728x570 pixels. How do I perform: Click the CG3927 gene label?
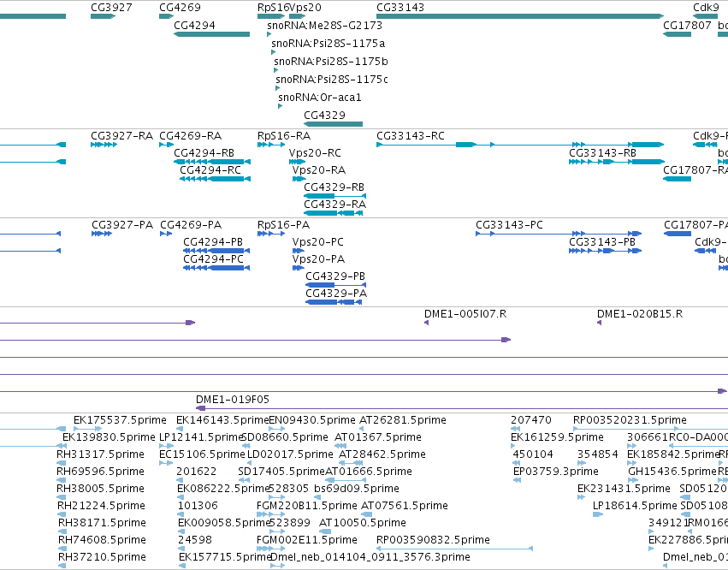[x=111, y=8]
